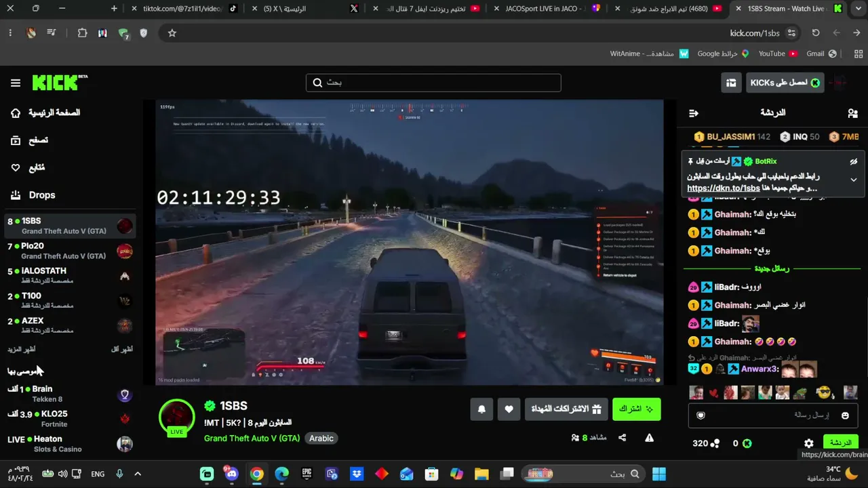Share the stream via share icon
The height and width of the screenshot is (488, 868).
click(623, 438)
